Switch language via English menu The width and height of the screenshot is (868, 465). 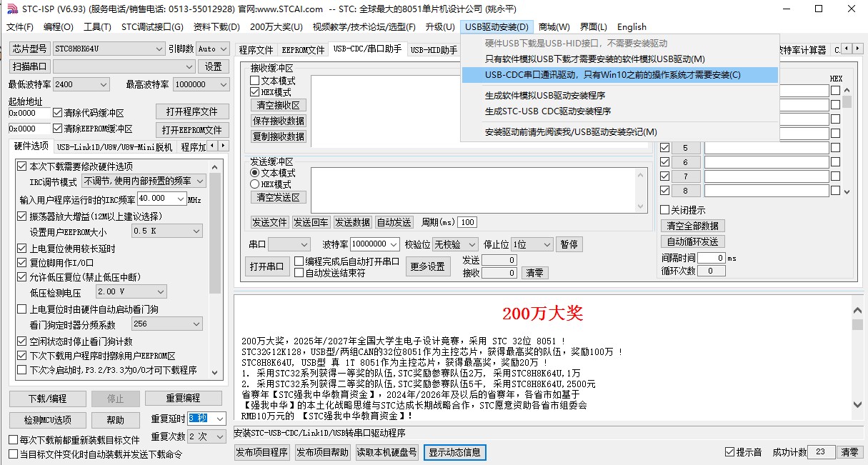point(632,27)
